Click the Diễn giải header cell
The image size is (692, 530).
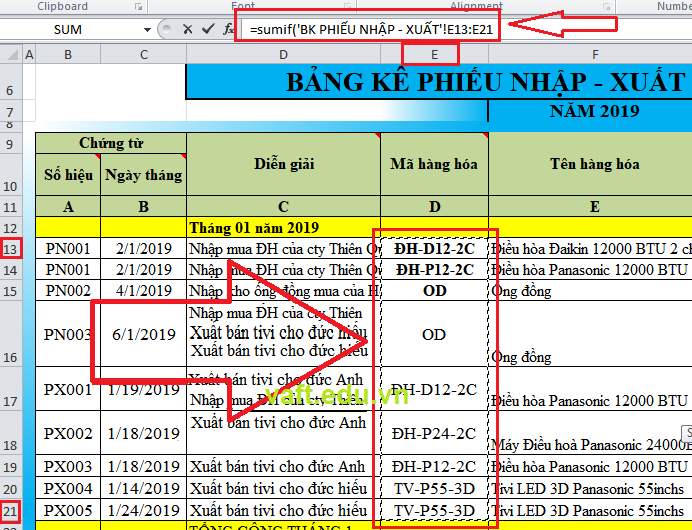(x=284, y=164)
